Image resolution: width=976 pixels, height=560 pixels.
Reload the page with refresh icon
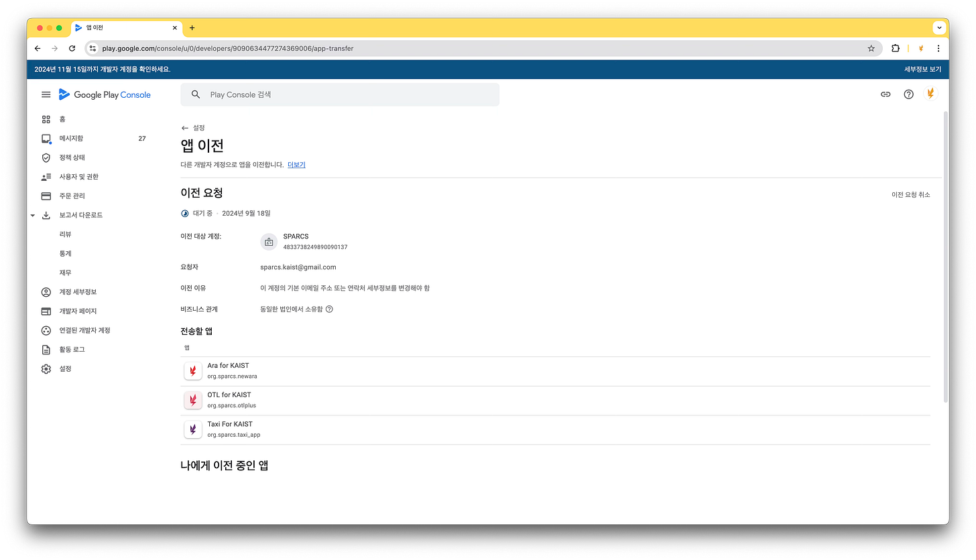point(72,48)
